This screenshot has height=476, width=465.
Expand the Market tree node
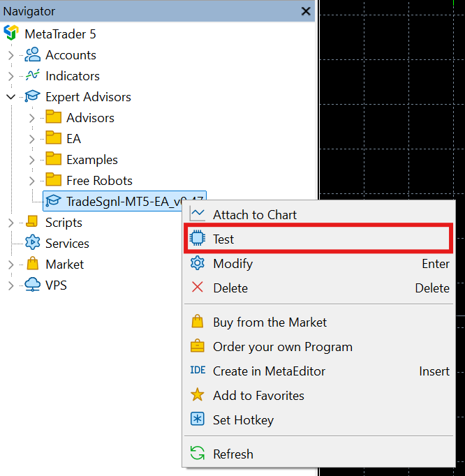pos(11,265)
